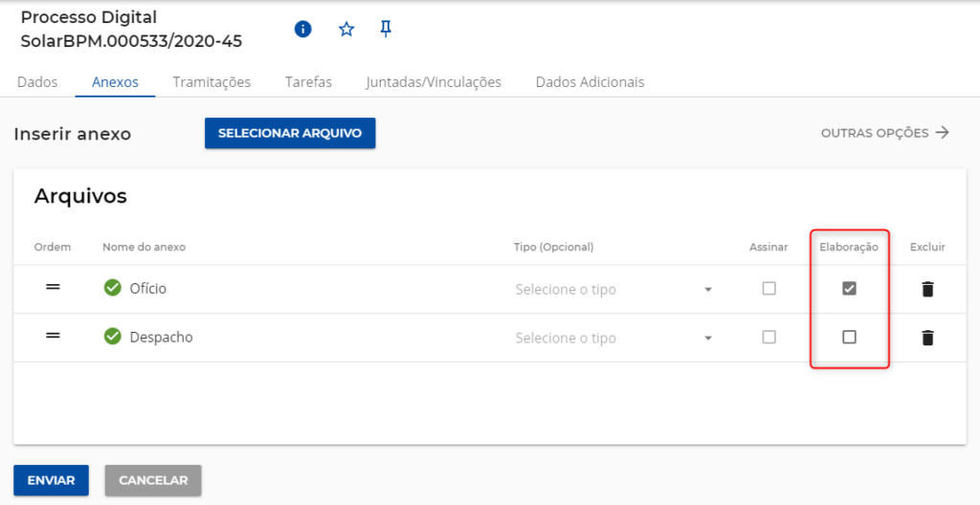
Task: Click the green check icon beside Ofício
Action: coord(113,288)
